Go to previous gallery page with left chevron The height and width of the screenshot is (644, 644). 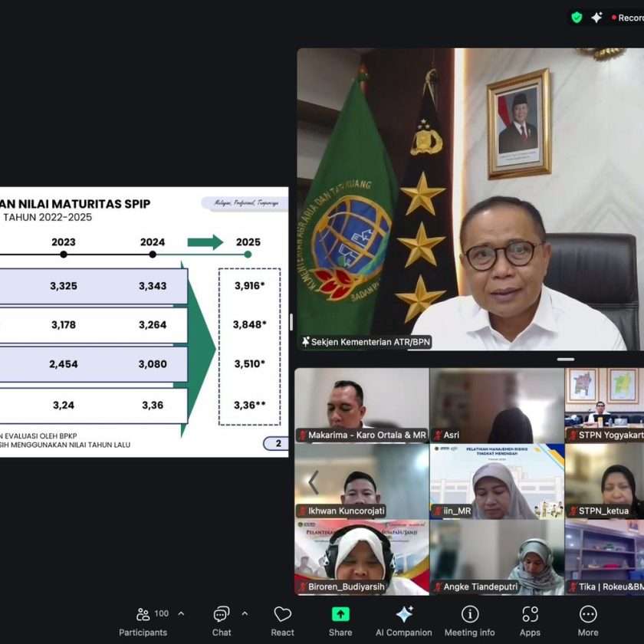tap(313, 481)
